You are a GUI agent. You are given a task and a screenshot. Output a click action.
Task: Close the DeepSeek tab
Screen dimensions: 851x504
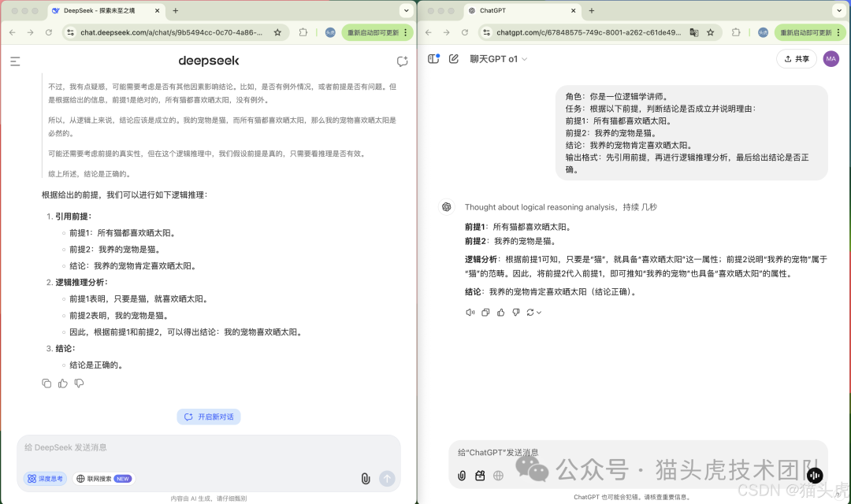point(158,10)
